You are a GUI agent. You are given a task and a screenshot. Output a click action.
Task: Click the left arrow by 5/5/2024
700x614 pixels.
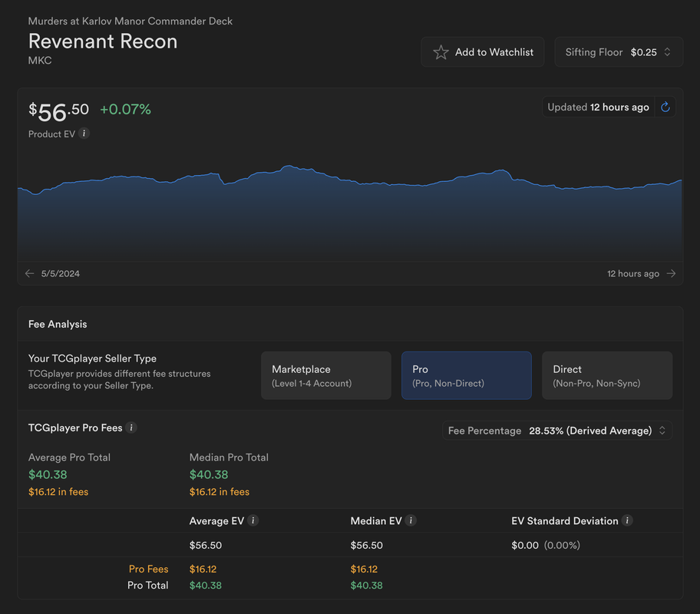pyautogui.click(x=29, y=273)
